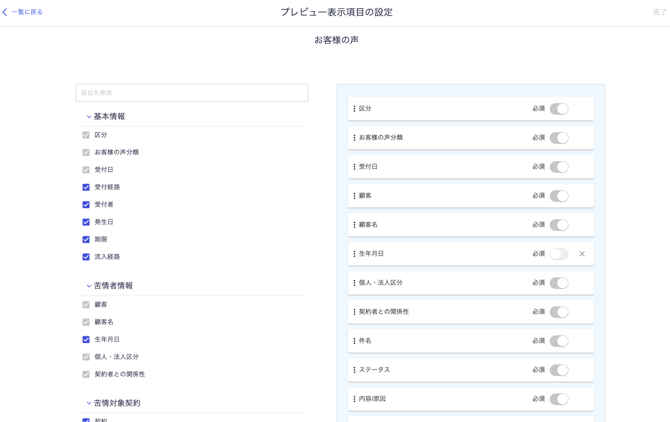Screen dimensions: 670x422
Task: Collapse the 苦情者情報 section
Action: pyautogui.click(x=89, y=286)
